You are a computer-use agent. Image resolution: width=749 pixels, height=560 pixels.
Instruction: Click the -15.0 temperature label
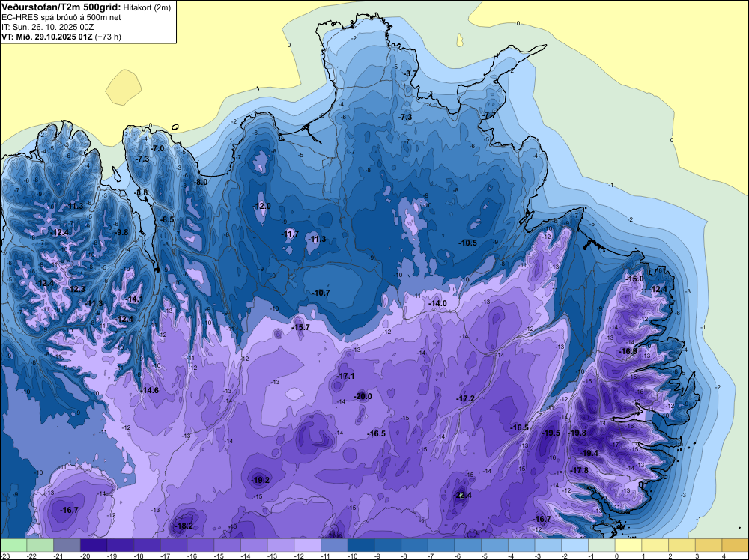pyautogui.click(x=635, y=279)
